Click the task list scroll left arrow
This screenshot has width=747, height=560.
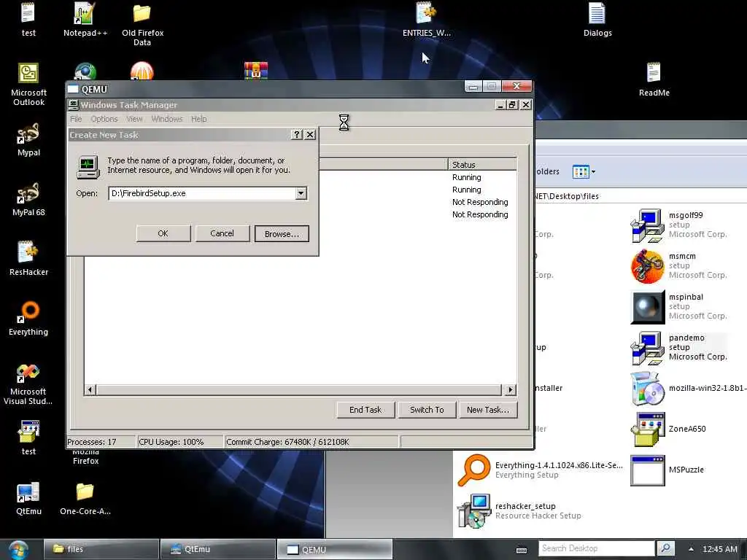point(90,390)
